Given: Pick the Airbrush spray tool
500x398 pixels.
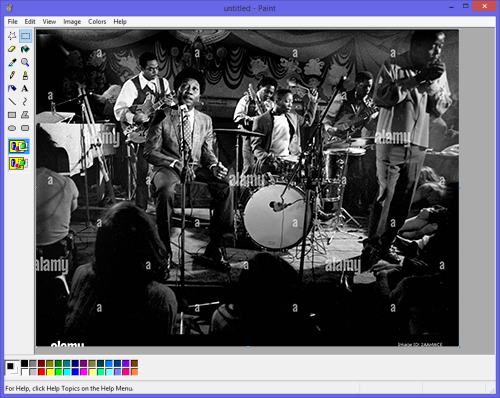Looking at the screenshot, I should tap(12, 89).
